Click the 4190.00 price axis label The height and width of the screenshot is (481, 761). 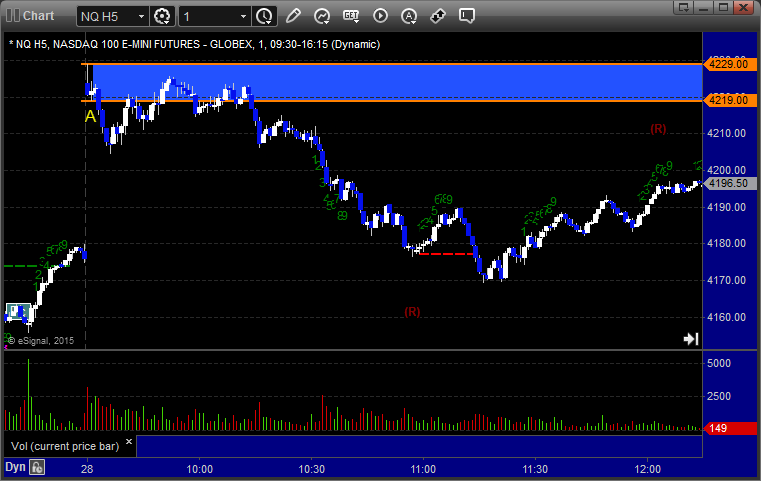727,207
